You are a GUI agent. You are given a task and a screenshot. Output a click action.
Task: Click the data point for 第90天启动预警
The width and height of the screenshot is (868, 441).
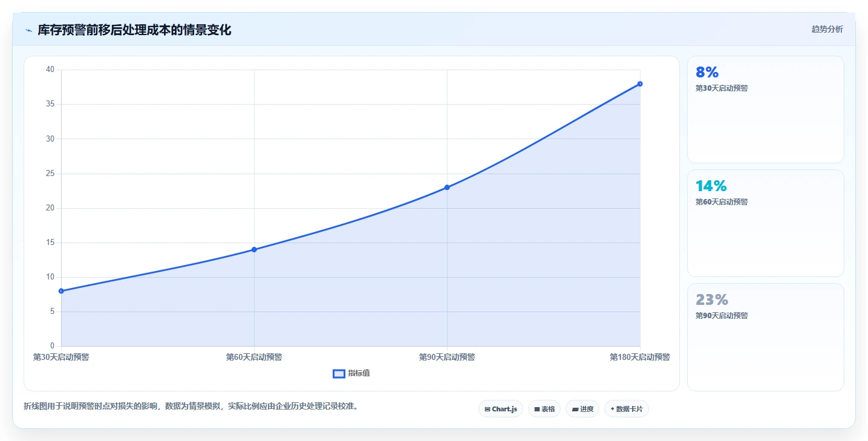click(447, 188)
